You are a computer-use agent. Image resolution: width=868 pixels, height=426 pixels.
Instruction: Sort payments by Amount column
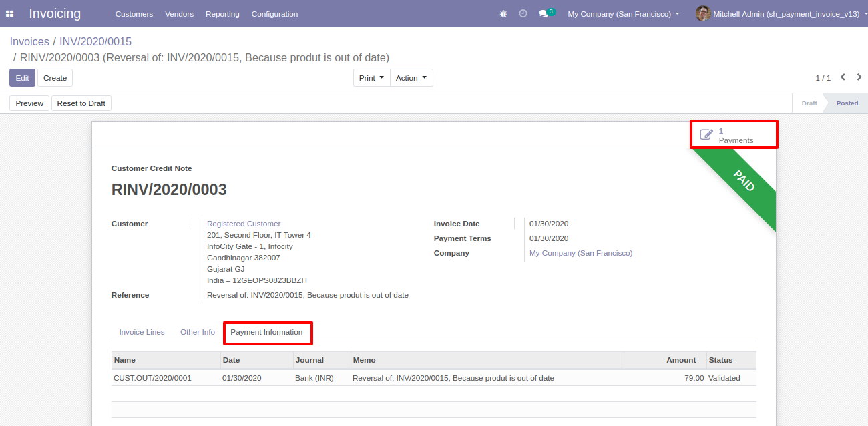[665, 360]
